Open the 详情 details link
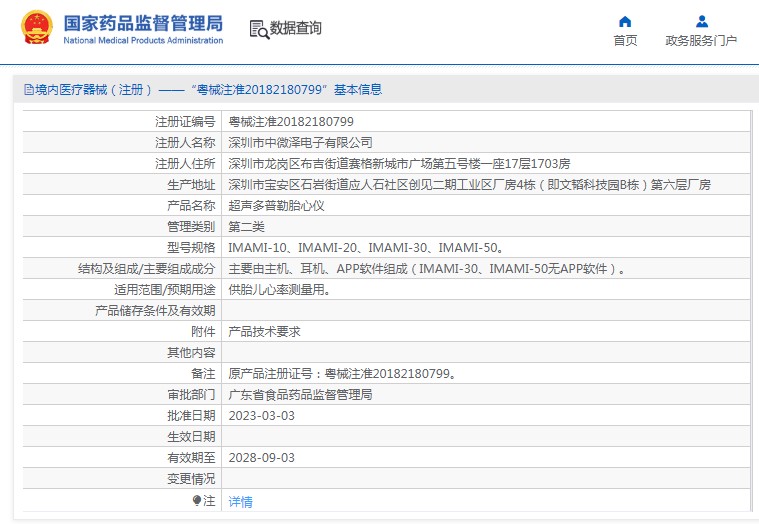This screenshot has width=759, height=524. (x=240, y=502)
